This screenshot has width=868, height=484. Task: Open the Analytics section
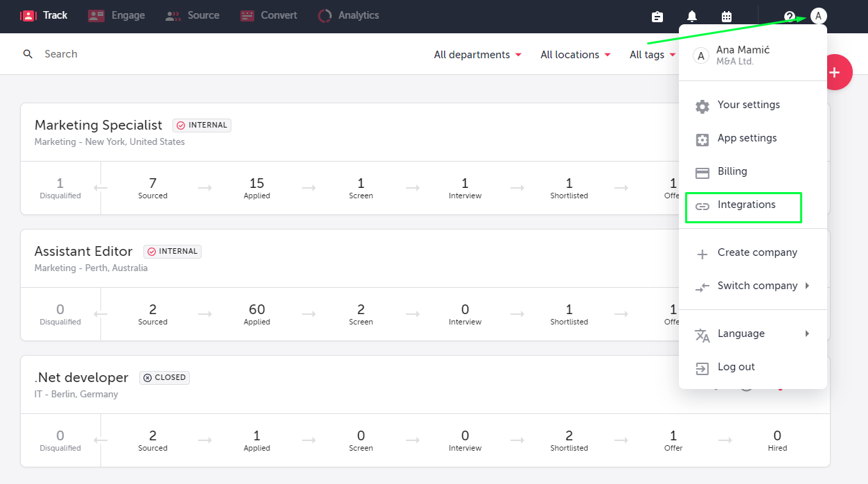348,15
